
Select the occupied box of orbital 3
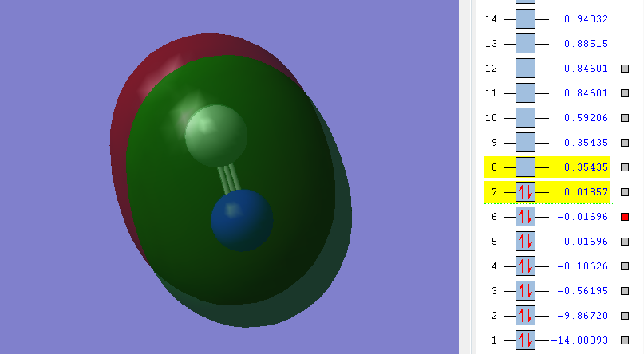point(525,291)
